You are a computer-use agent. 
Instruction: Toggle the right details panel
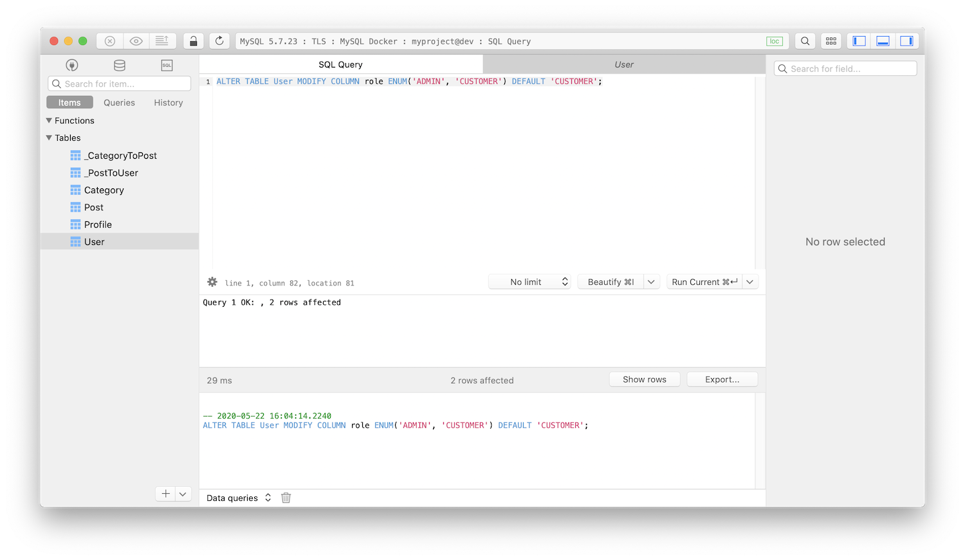(907, 41)
